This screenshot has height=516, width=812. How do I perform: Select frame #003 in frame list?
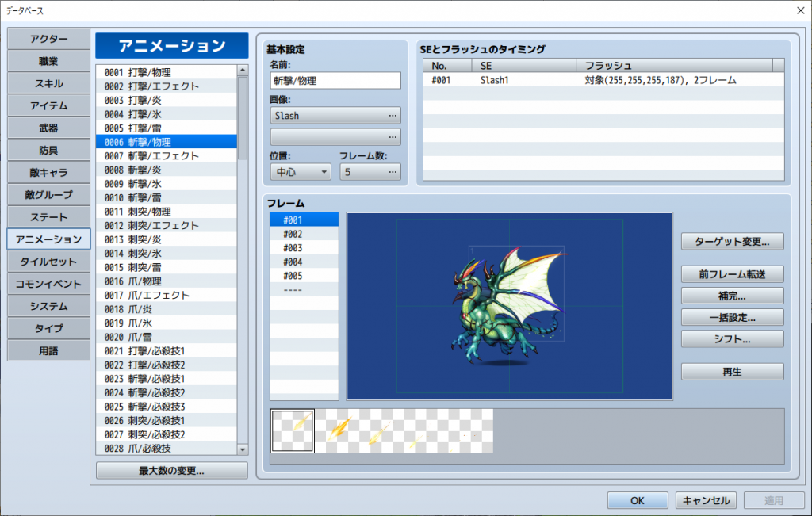[304, 248]
